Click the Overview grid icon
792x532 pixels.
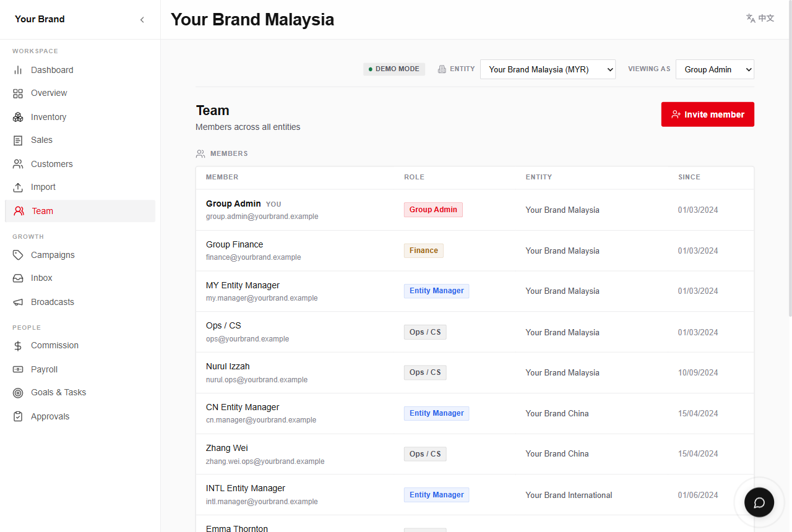click(x=18, y=93)
